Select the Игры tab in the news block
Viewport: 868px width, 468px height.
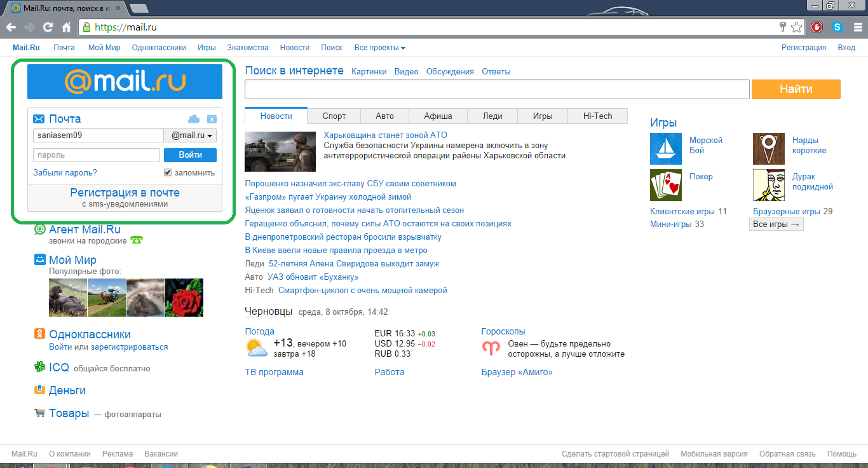pos(543,116)
